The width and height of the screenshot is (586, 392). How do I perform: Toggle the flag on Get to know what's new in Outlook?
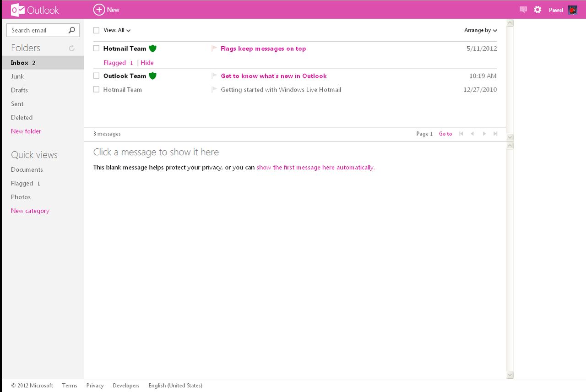[x=214, y=76]
